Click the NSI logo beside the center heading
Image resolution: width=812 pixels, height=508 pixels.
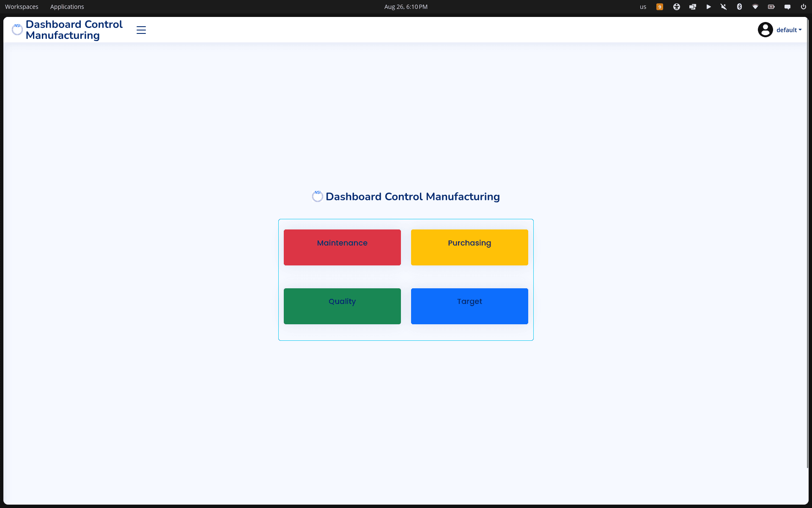pos(318,196)
